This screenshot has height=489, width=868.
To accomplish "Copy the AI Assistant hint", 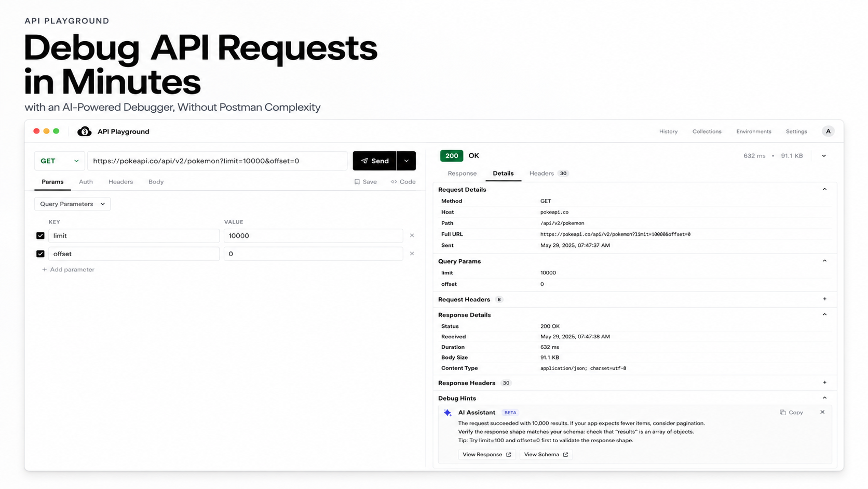I will [791, 413].
